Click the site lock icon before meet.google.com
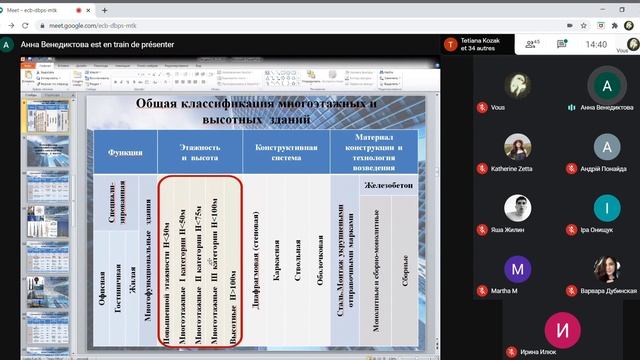The image size is (640, 360). point(42,25)
